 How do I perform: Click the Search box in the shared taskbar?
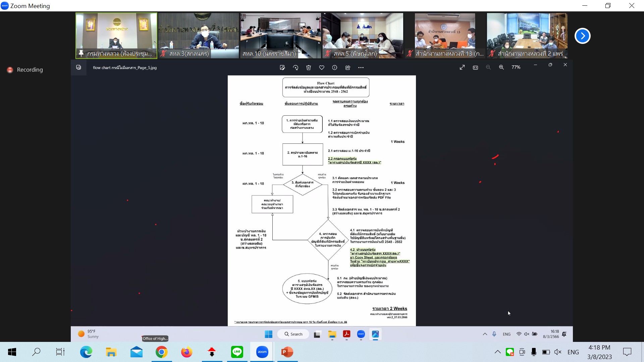(x=293, y=334)
